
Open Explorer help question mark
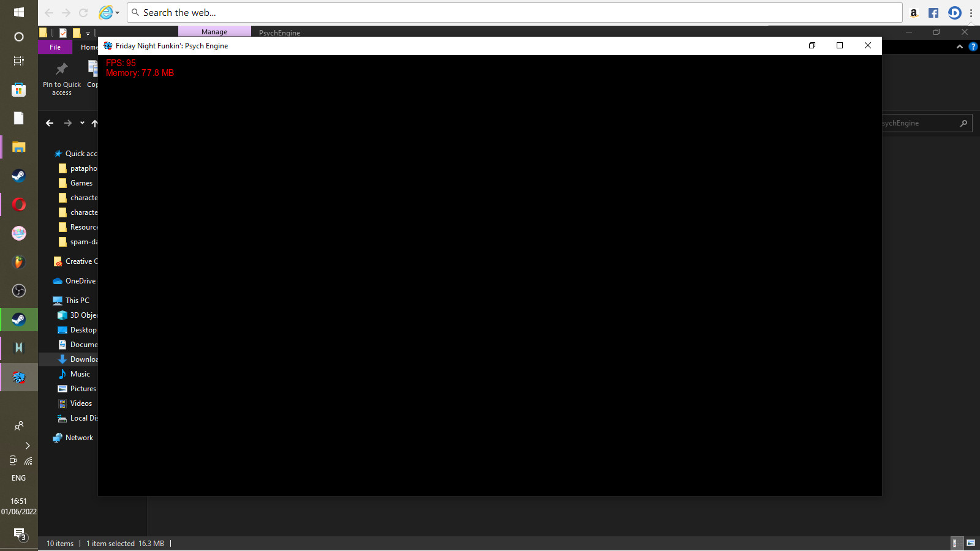click(x=973, y=47)
